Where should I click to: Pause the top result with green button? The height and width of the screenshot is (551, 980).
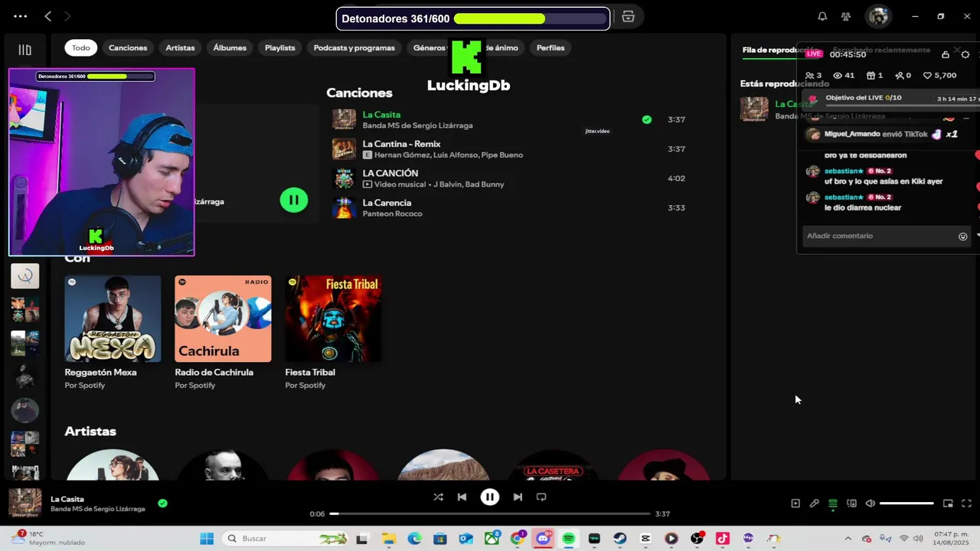click(294, 200)
